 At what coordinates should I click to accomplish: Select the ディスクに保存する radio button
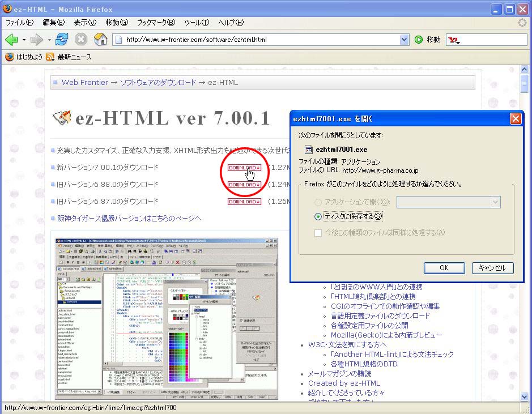click(318, 216)
